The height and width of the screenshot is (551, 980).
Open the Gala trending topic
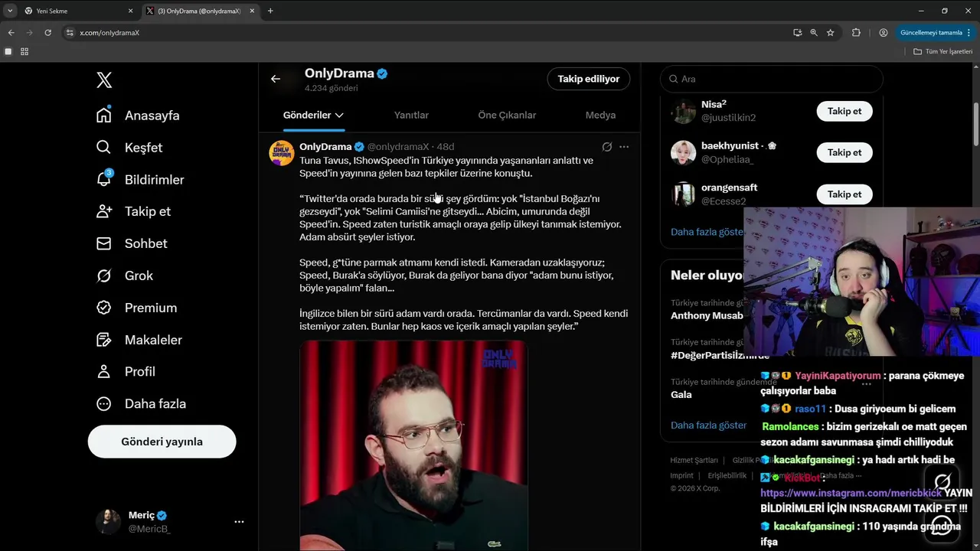[x=681, y=395]
